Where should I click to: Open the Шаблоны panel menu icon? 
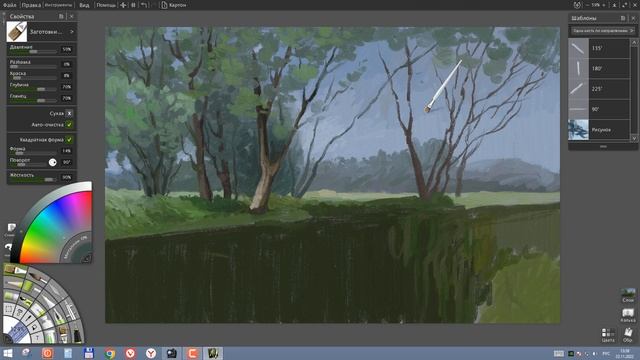[x=623, y=18]
